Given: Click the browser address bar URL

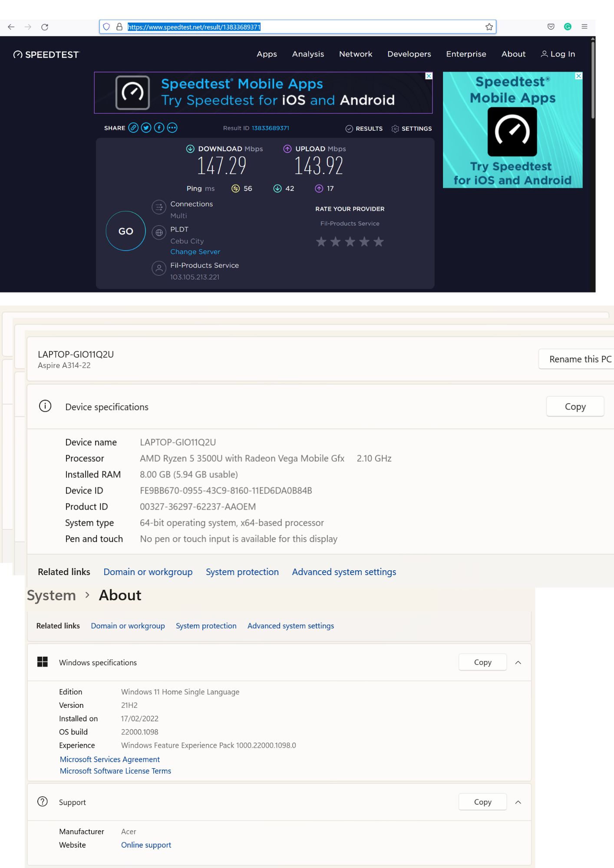Looking at the screenshot, I should (194, 27).
